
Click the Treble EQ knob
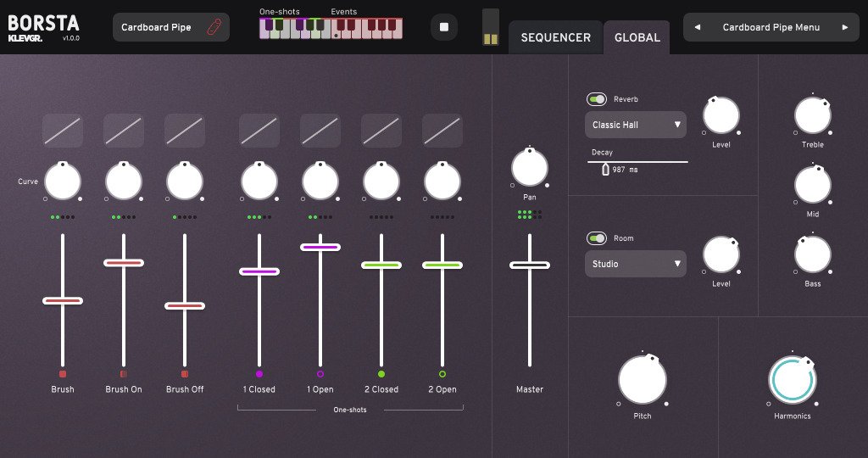(813, 115)
